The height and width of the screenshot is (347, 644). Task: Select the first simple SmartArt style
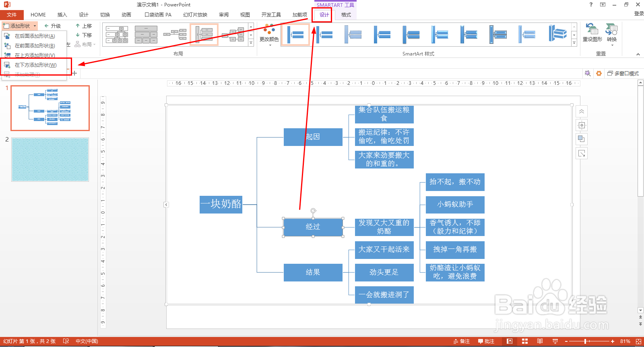coord(295,35)
